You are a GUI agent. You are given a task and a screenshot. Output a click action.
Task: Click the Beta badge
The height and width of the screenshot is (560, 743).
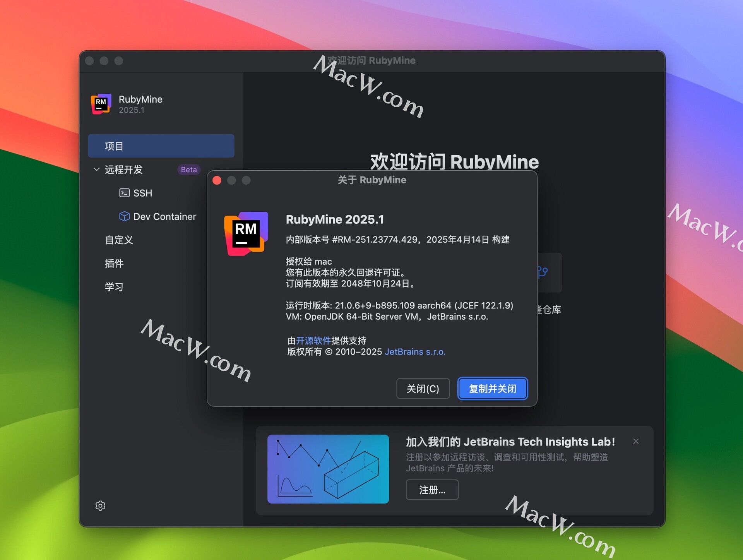(x=189, y=170)
